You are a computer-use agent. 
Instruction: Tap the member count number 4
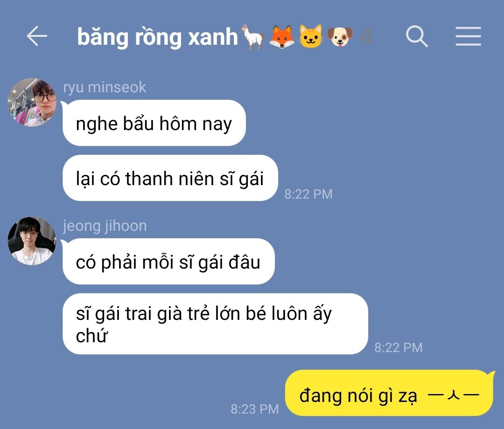pyautogui.click(x=366, y=37)
